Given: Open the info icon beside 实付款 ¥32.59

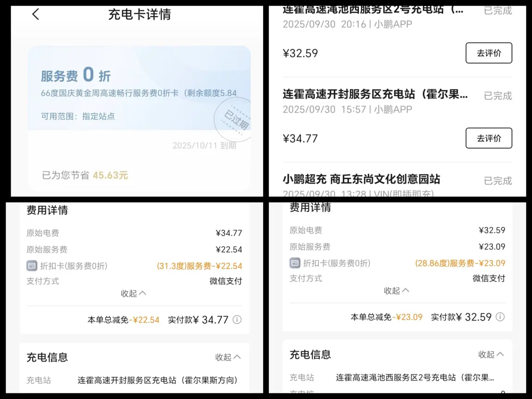Looking at the screenshot, I should click(x=500, y=317).
